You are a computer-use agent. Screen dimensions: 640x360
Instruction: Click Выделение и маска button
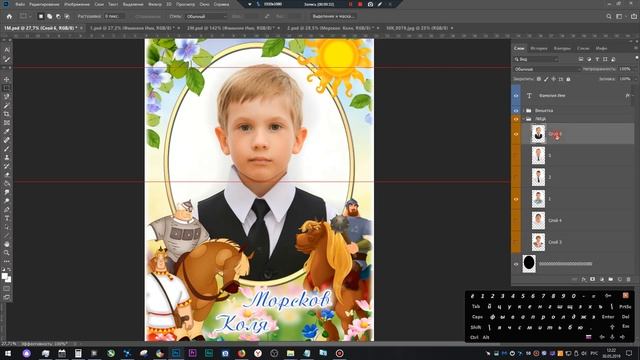333,16
